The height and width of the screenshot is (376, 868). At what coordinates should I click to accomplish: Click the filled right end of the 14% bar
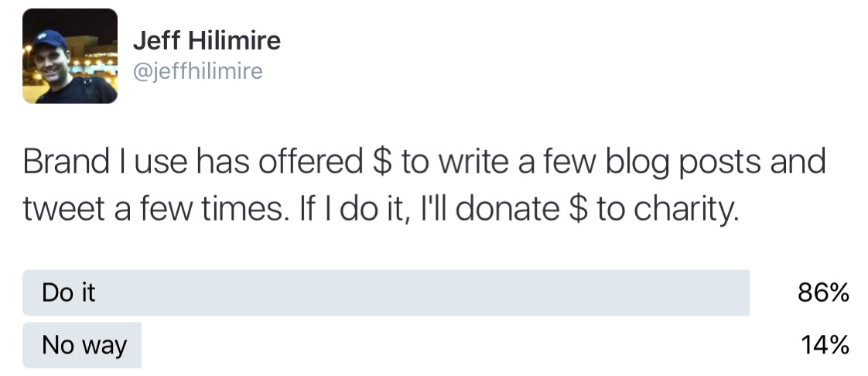[x=134, y=345]
